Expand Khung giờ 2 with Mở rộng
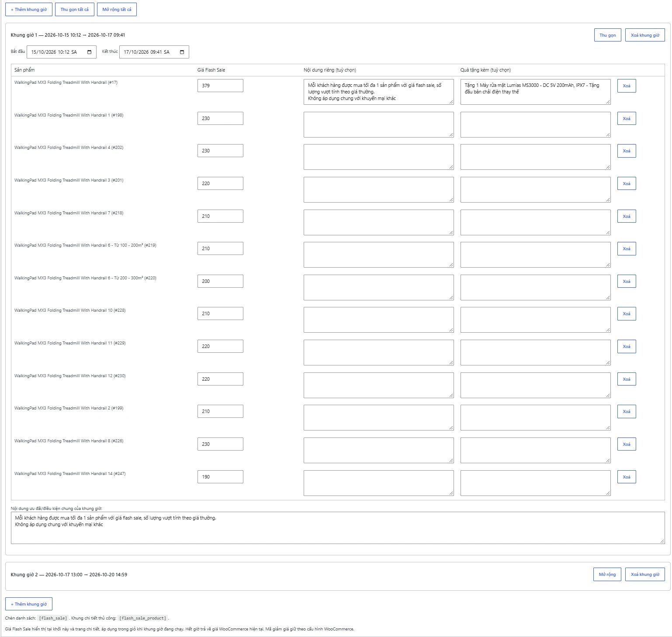 pyautogui.click(x=607, y=574)
